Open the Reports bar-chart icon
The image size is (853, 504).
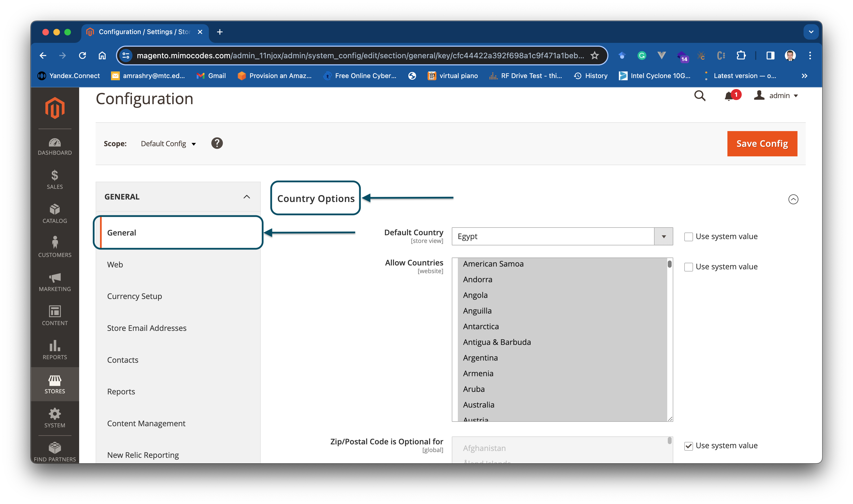55,350
